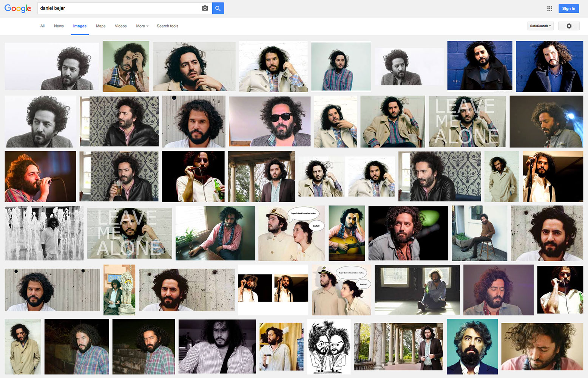
Task: Open the green-lit dark portrait thumbnail
Action: [x=408, y=233]
